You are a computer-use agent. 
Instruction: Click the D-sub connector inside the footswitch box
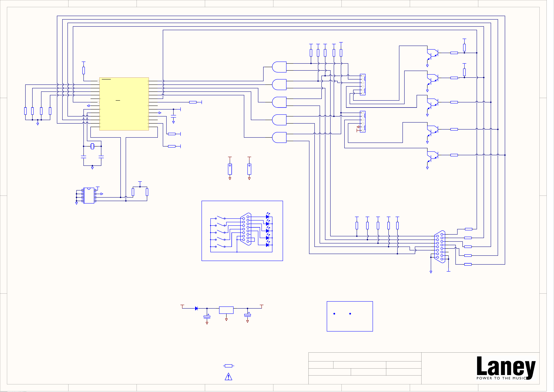[246, 229]
